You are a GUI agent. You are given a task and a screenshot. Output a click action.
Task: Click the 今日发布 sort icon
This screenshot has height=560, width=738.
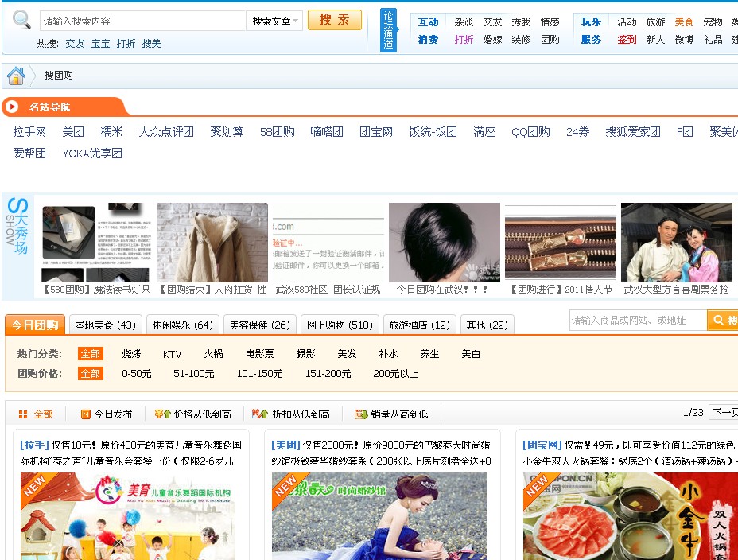[86, 414]
